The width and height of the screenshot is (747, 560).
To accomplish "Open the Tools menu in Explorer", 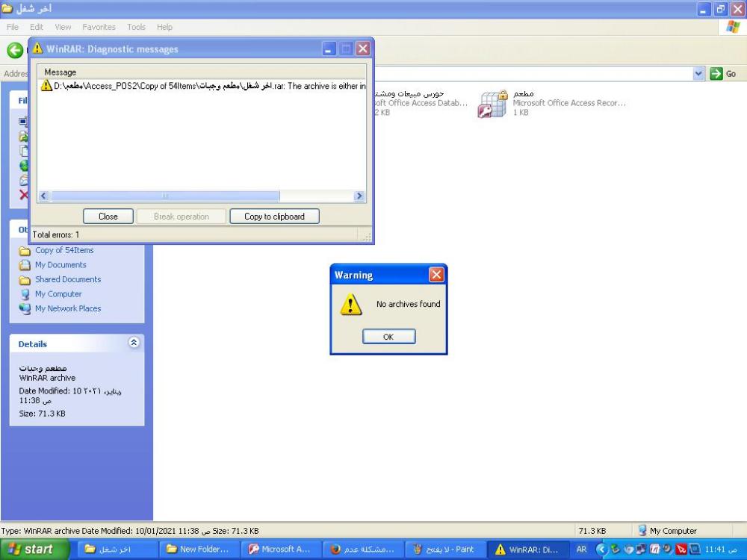I will 136,27.
